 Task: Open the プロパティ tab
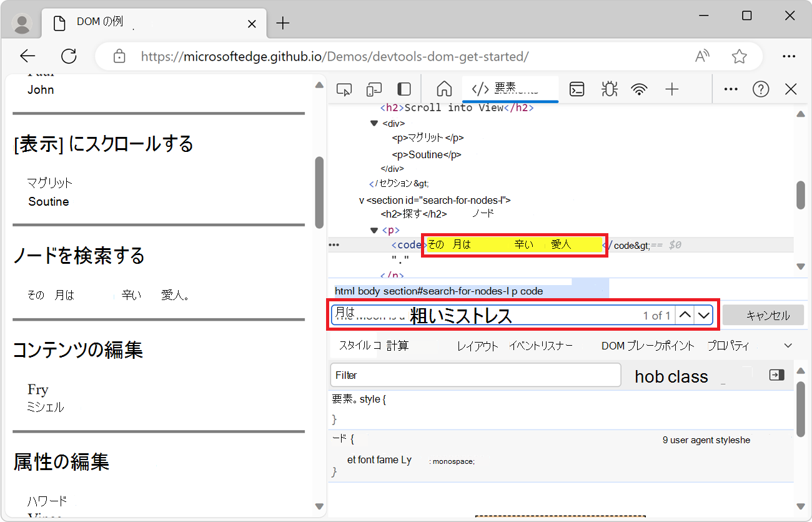coord(728,346)
